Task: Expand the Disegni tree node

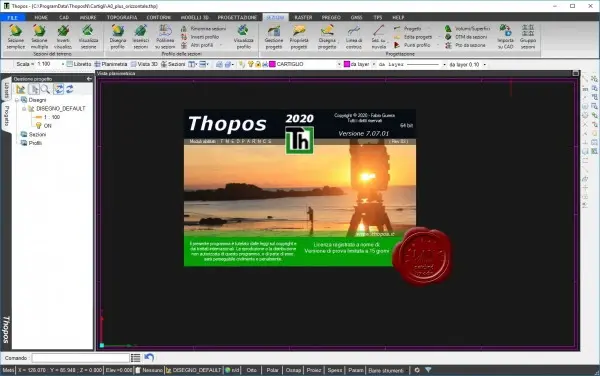Action: pos(17,100)
